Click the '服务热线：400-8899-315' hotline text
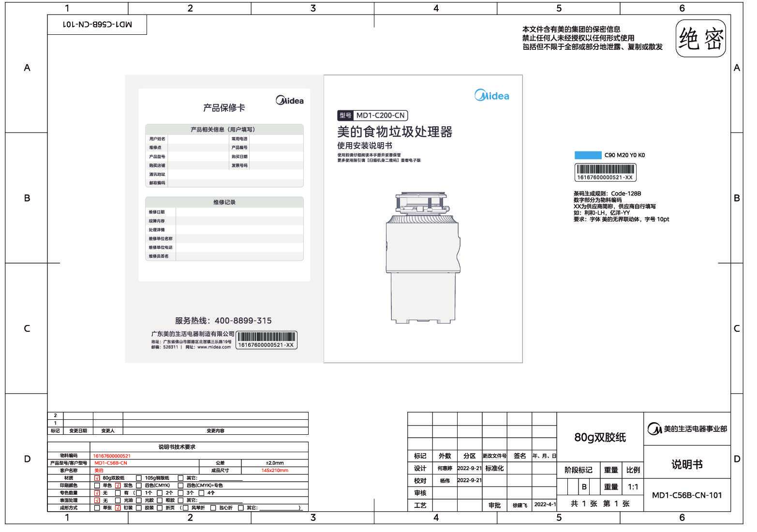 point(223,321)
